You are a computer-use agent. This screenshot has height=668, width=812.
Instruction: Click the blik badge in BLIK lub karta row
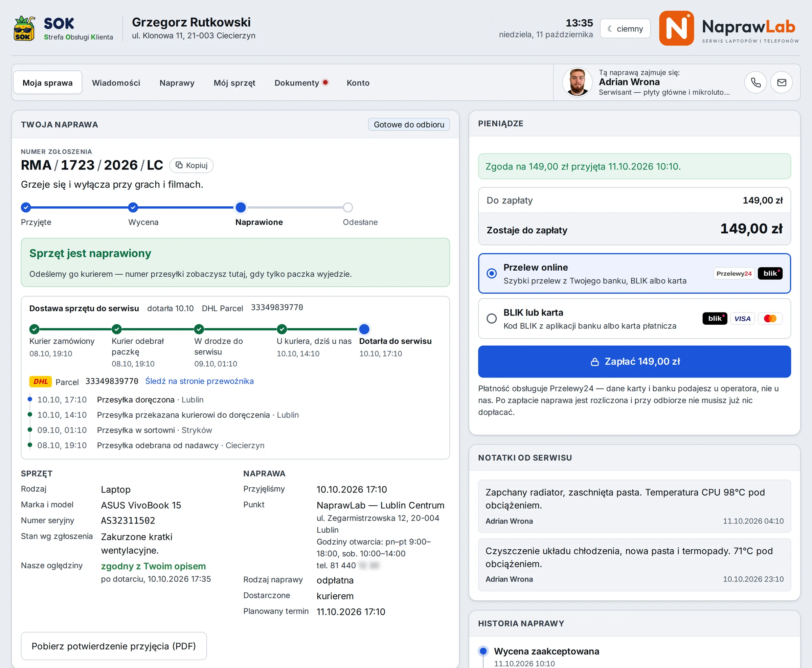(x=714, y=319)
